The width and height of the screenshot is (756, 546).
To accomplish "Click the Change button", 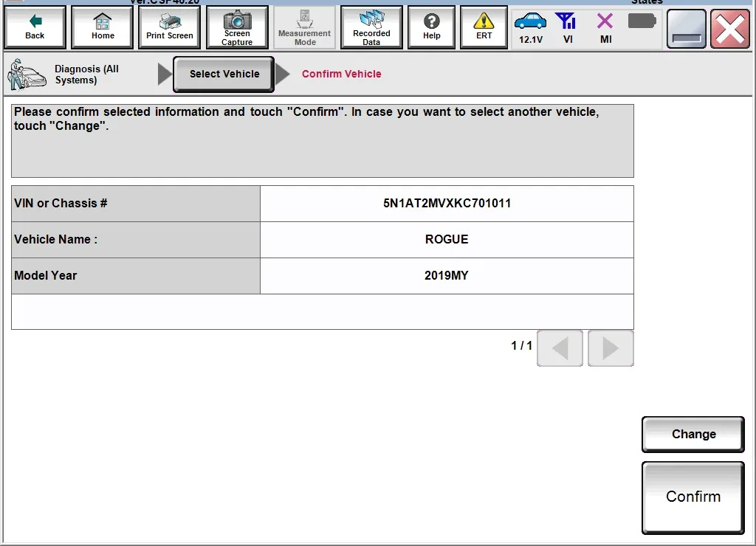I will pos(693,434).
